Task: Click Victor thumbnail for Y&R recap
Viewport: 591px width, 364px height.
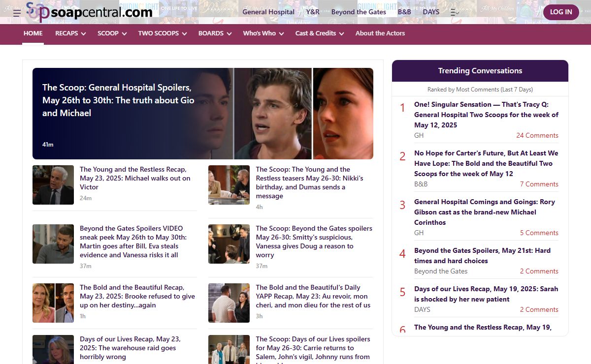Action: [53, 185]
